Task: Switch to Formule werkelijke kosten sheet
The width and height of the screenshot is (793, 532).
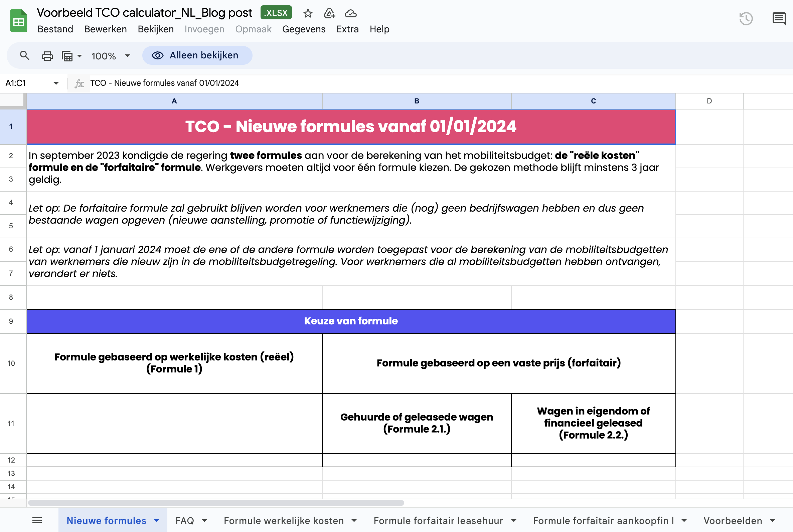Action: [284, 520]
